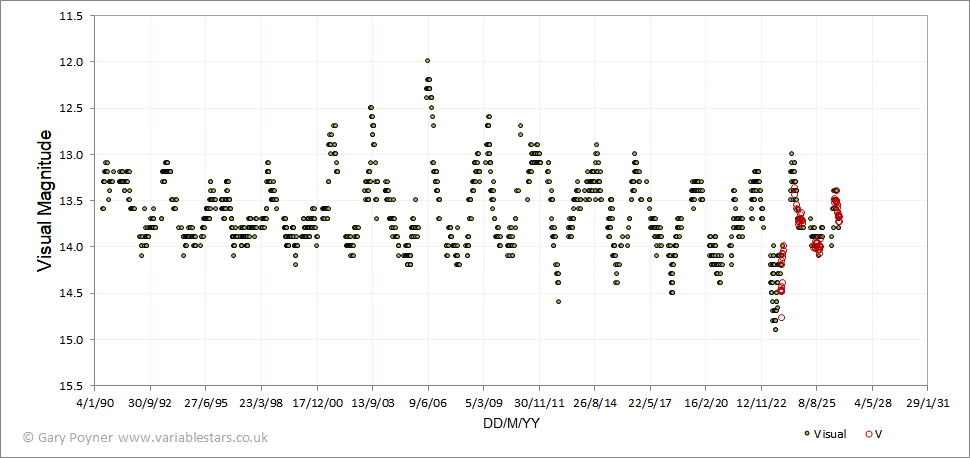This screenshot has height=458, width=970.
Task: Click the y-axis label 12.5
Action: 72,109
